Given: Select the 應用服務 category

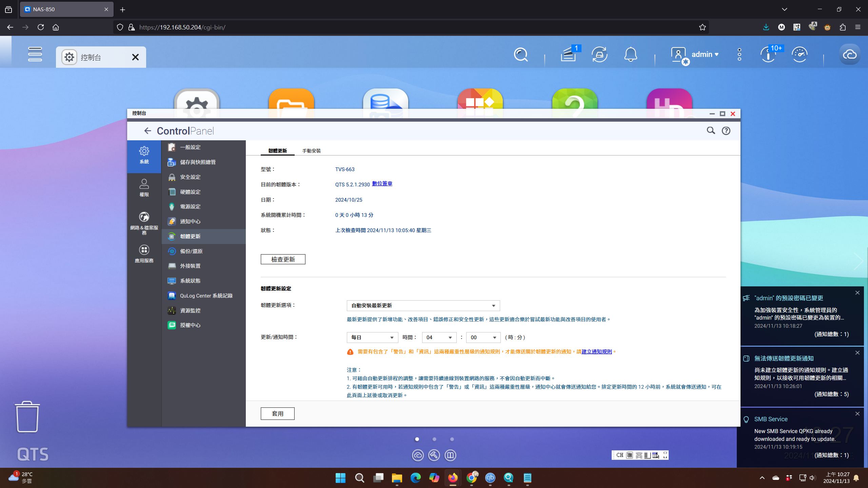Looking at the screenshot, I should tap(144, 254).
